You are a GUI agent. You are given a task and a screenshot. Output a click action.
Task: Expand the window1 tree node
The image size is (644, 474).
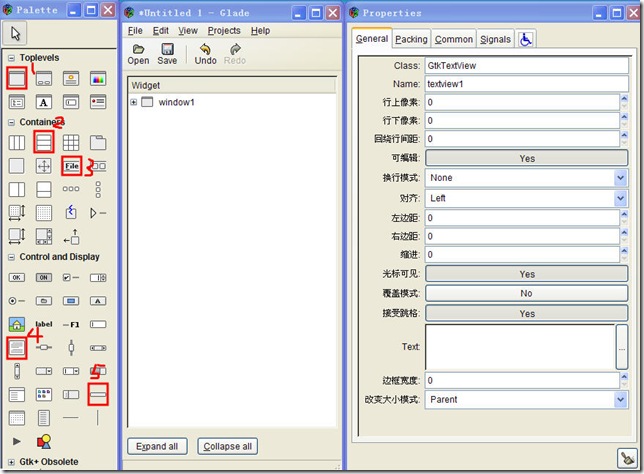click(133, 103)
